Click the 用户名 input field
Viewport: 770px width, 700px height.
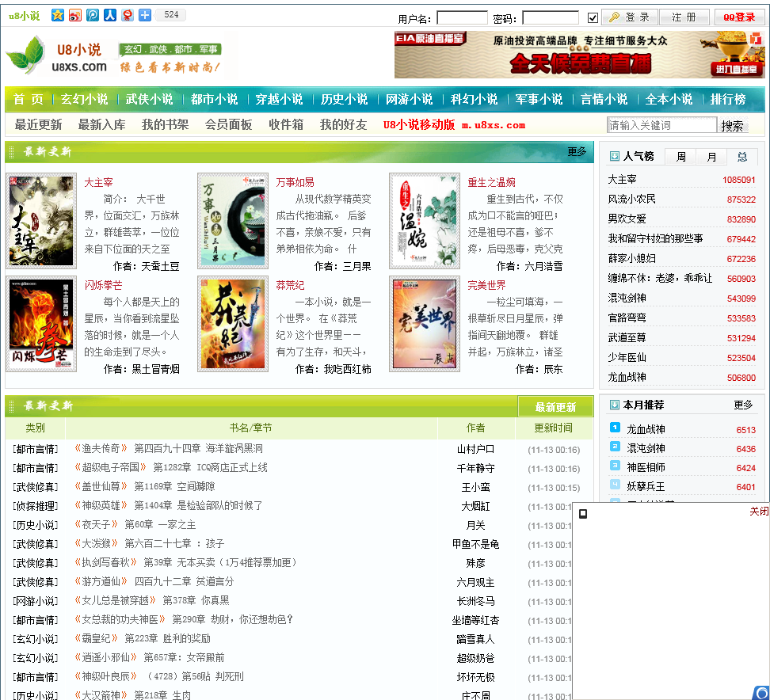point(462,18)
